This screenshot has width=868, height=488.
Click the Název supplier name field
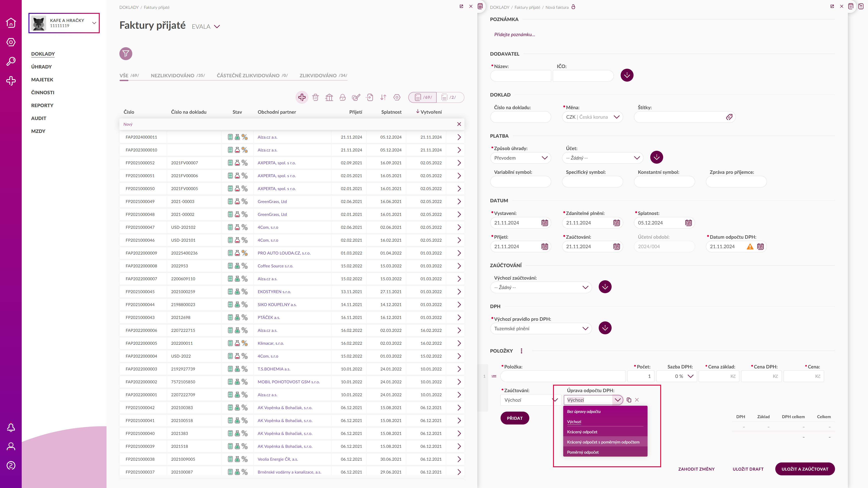(520, 76)
